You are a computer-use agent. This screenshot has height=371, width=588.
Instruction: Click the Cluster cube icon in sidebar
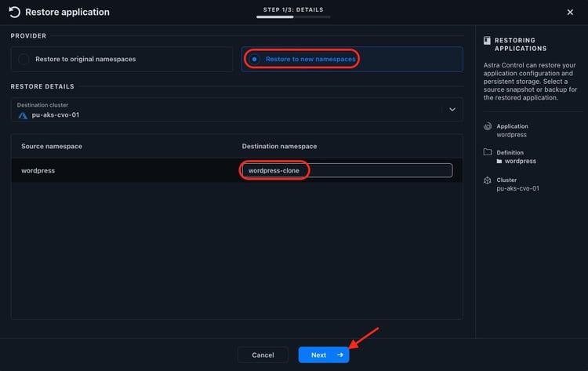[x=488, y=180]
